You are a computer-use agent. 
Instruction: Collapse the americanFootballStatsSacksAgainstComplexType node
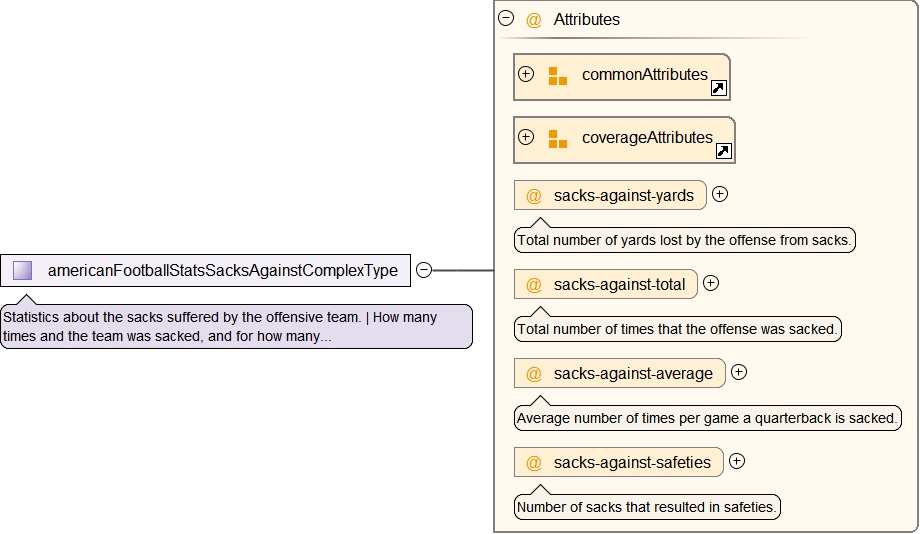point(424,270)
